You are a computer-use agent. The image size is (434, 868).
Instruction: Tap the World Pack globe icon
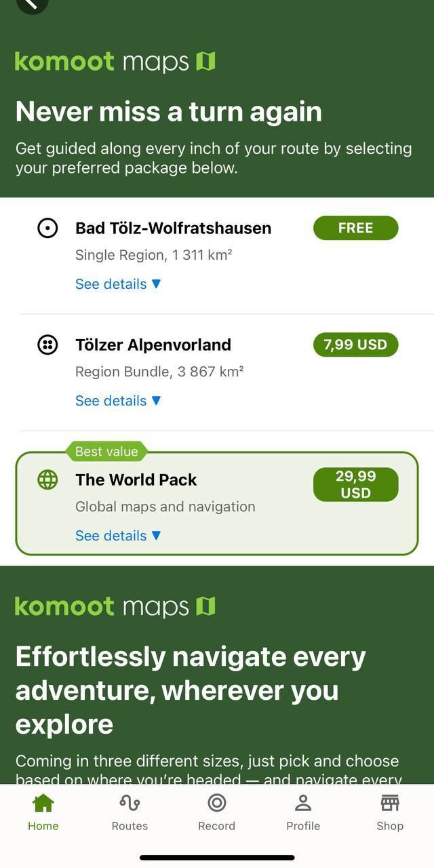click(x=47, y=480)
